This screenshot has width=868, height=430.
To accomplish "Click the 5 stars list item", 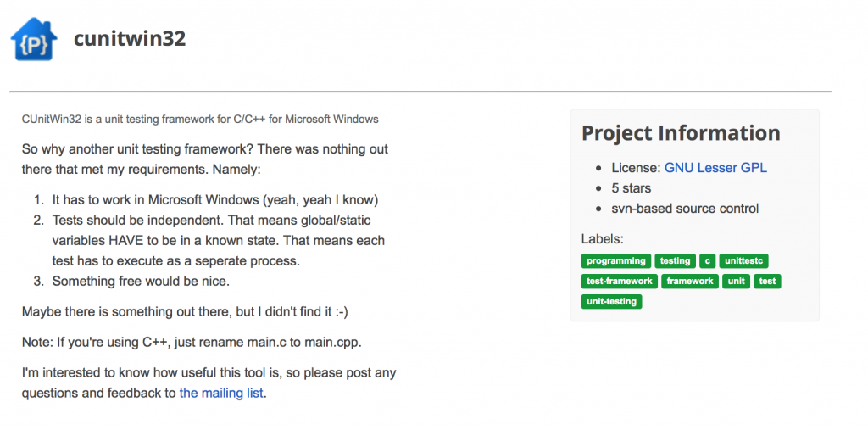I will point(631,188).
